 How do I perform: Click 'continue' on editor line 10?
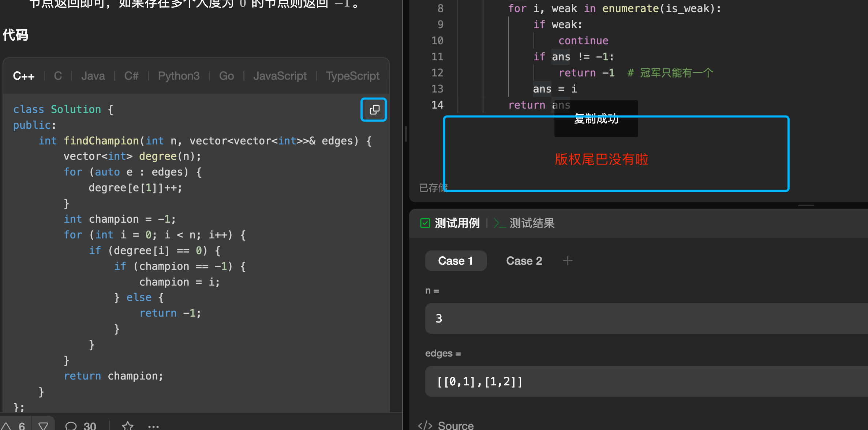tap(583, 41)
